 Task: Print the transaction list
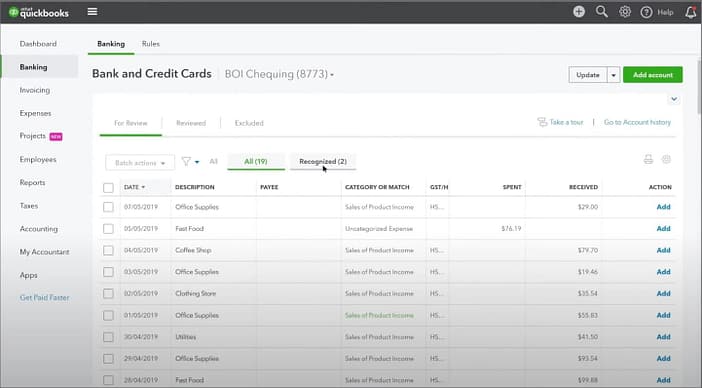click(648, 159)
